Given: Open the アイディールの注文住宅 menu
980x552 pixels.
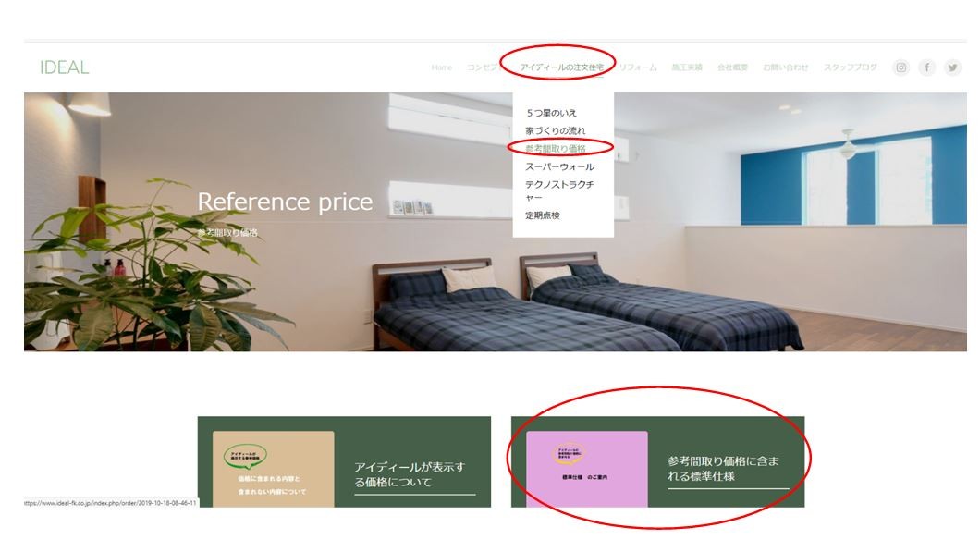Looking at the screenshot, I should (562, 67).
